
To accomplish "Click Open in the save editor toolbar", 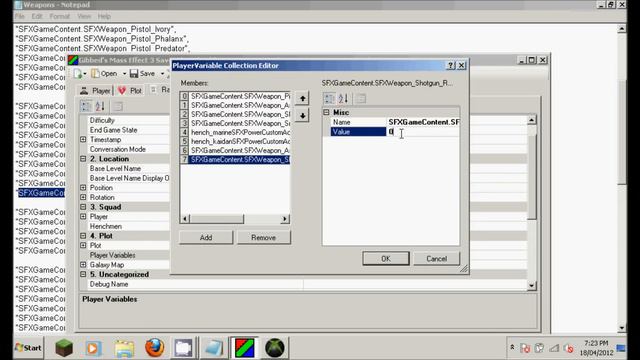I will pyautogui.click(x=104, y=74).
